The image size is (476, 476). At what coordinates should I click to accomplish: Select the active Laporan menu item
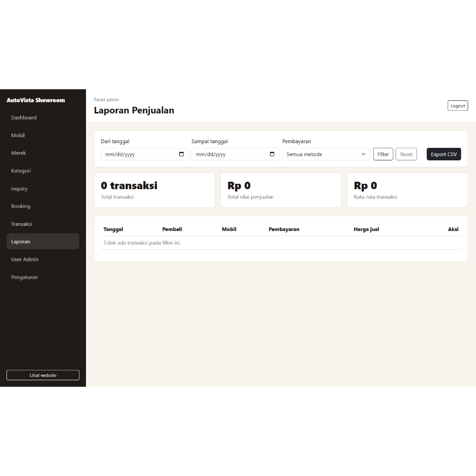pyautogui.click(x=43, y=241)
